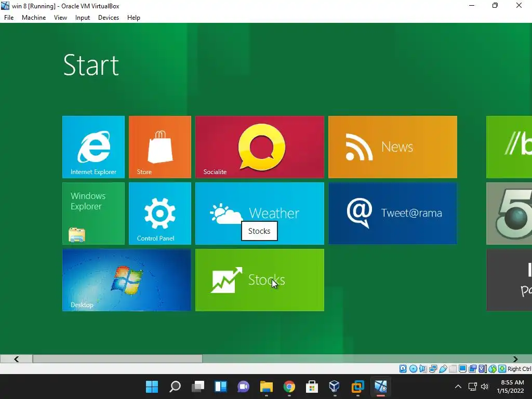Click the horizontal scrollbar thumb
Image resolution: width=532 pixels, height=399 pixels.
coord(117,359)
